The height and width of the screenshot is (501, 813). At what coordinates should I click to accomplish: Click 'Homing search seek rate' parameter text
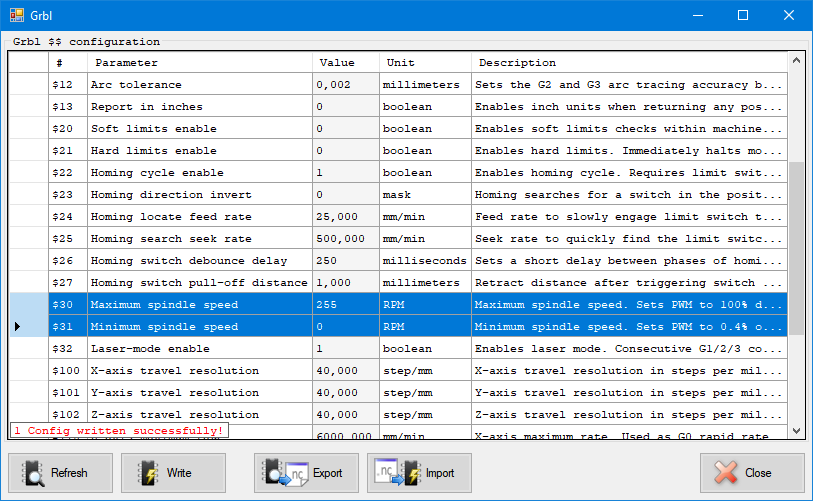click(171, 239)
